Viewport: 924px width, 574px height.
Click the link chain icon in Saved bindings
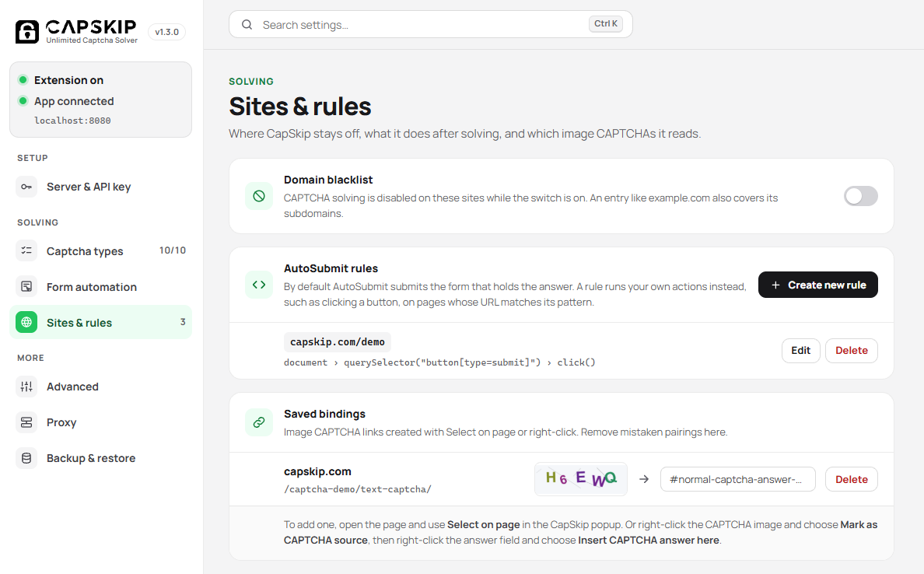[x=259, y=422]
